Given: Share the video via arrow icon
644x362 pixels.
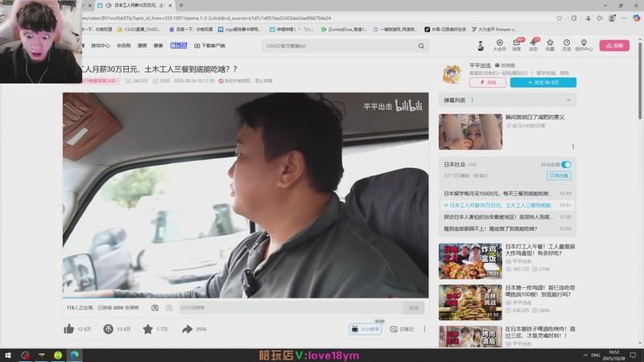Looking at the screenshot, I should point(188,329).
